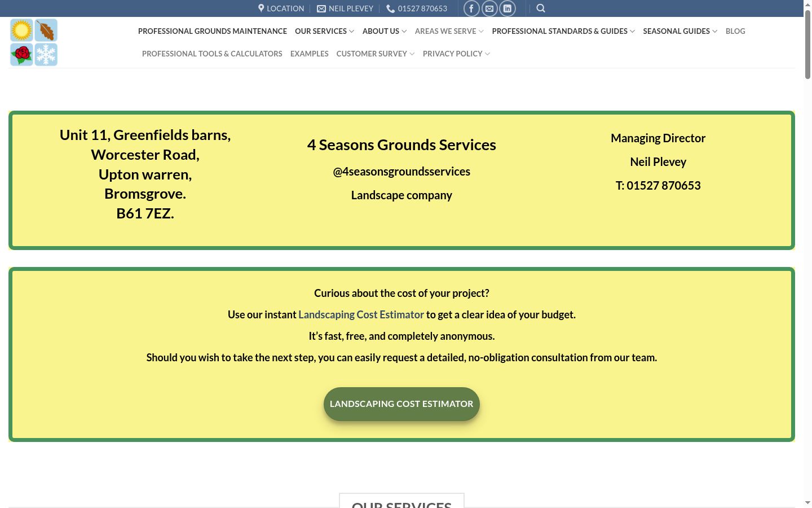Click the 4 Seasons logo
812x508 pixels.
coord(34,42)
